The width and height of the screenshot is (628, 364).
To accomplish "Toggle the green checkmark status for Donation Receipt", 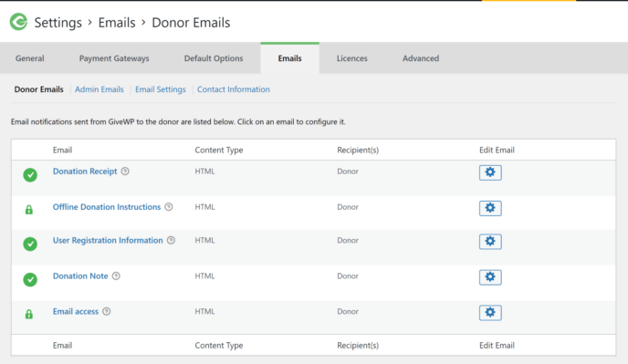I will (30, 174).
